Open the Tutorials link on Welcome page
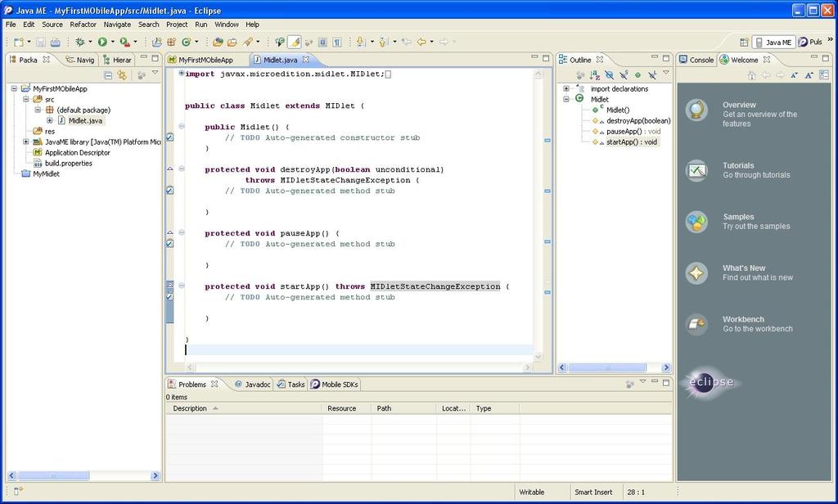 click(738, 166)
